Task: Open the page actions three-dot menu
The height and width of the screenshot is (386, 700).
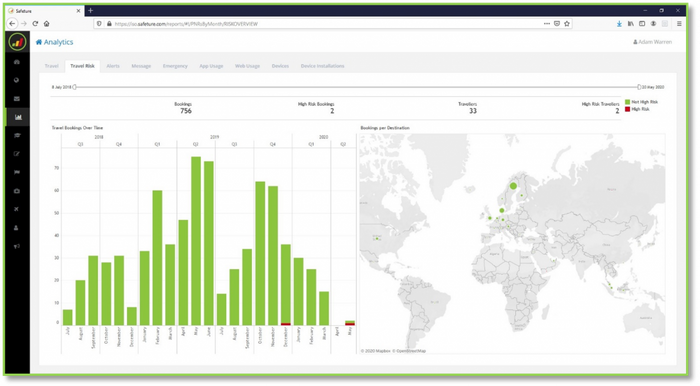Action: 547,24
